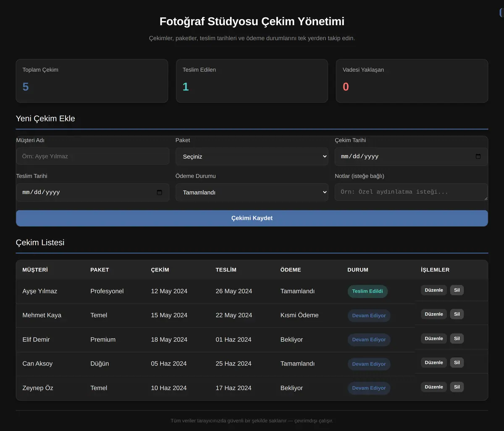Click the Çekim Tarihi date field
Screen dimensions: 504x431
click(x=411, y=157)
